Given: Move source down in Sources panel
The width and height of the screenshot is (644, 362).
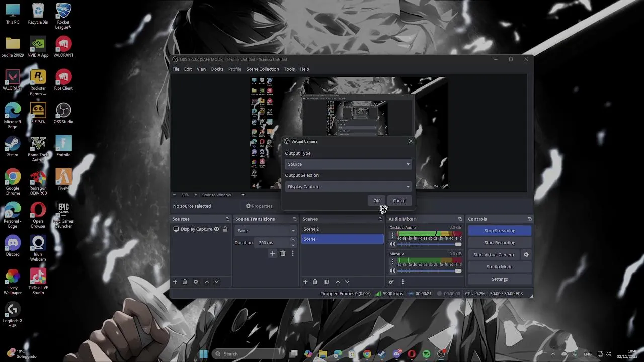Looking at the screenshot, I should pos(216,282).
